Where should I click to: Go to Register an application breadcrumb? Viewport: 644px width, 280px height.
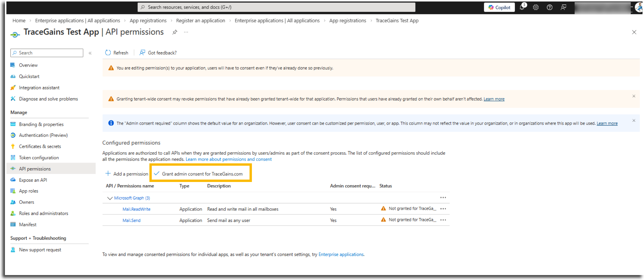click(x=200, y=20)
